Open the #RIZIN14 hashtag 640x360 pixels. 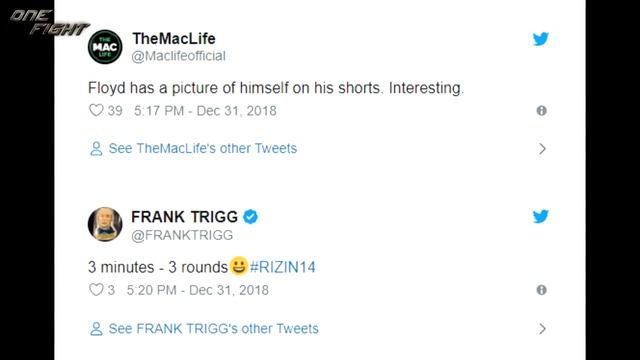pos(282,267)
